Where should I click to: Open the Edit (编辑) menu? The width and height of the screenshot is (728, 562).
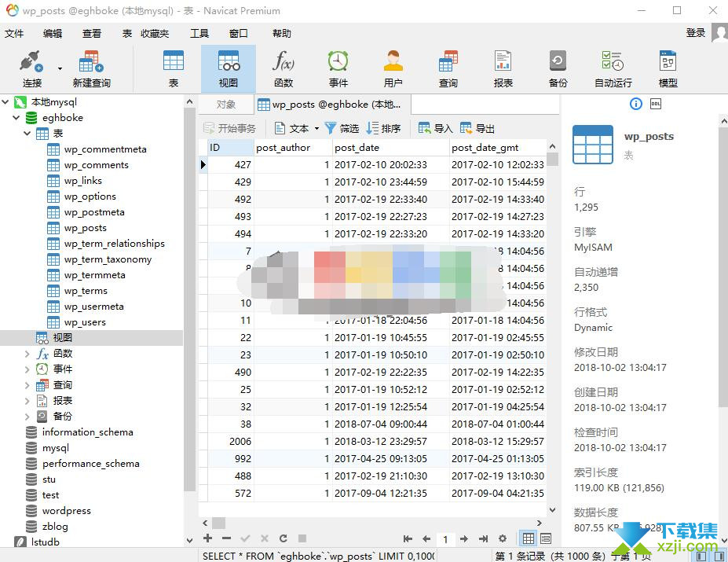click(x=53, y=34)
